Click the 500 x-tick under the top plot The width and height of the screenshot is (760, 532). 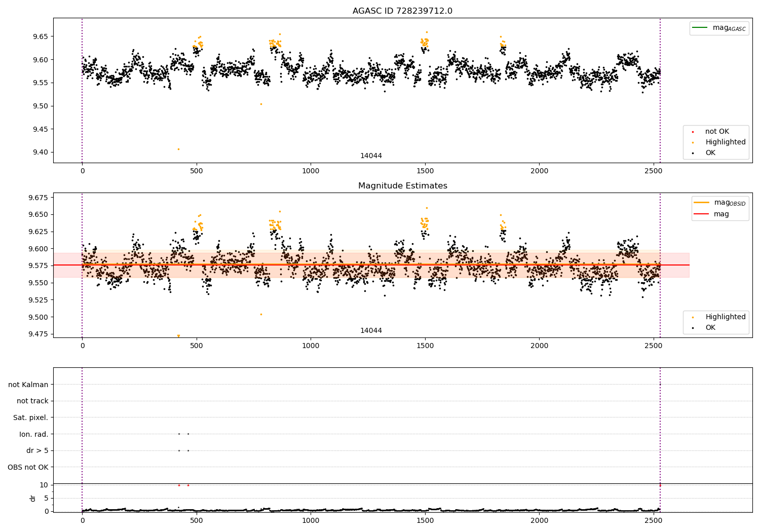(x=197, y=171)
